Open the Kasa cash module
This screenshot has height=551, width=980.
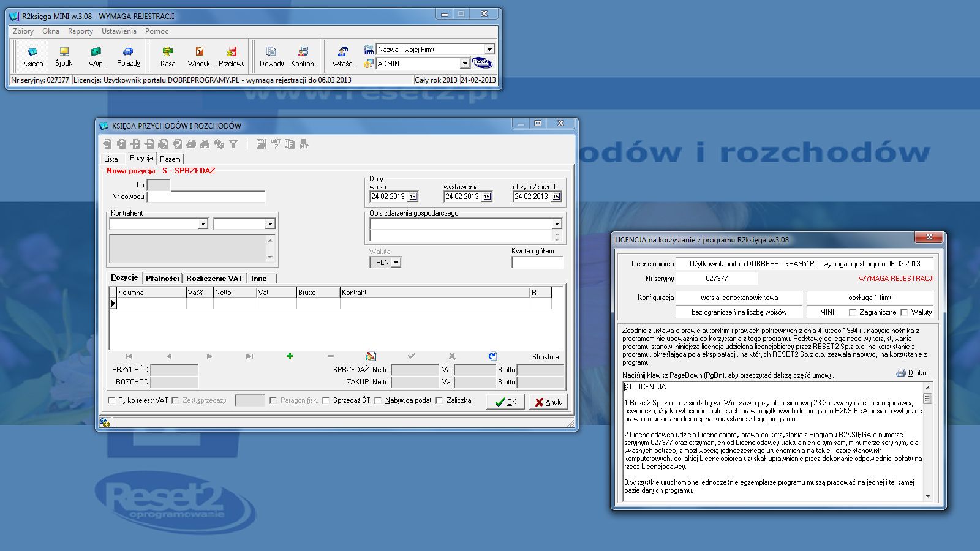[167, 56]
